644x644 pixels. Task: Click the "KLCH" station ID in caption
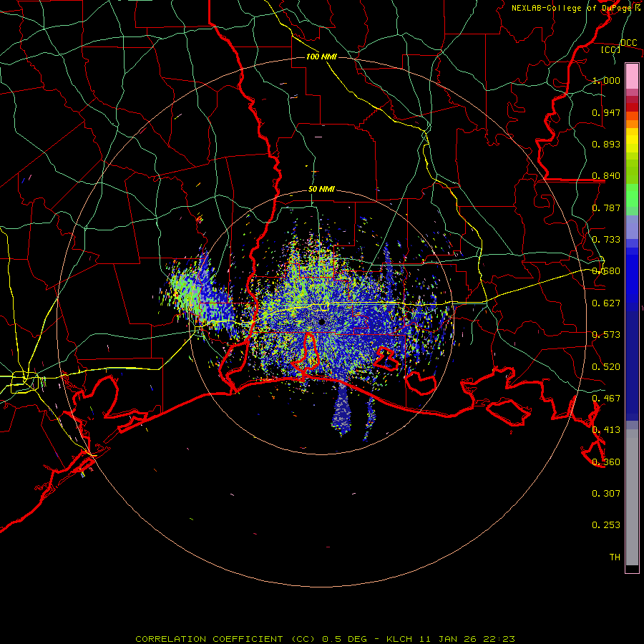pos(399,639)
